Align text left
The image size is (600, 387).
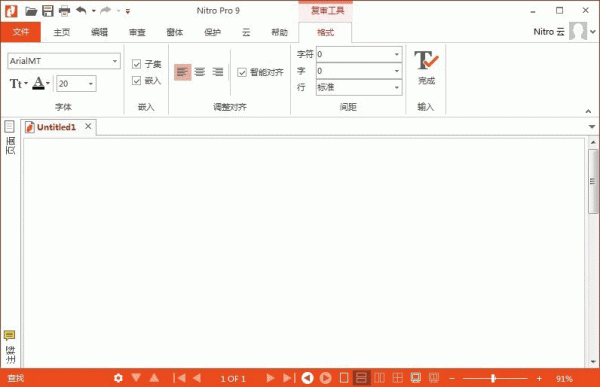point(182,72)
